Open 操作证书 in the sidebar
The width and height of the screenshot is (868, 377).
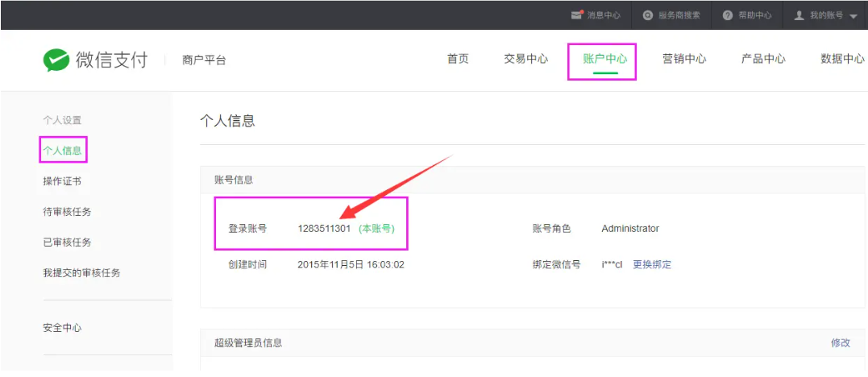coord(63,181)
